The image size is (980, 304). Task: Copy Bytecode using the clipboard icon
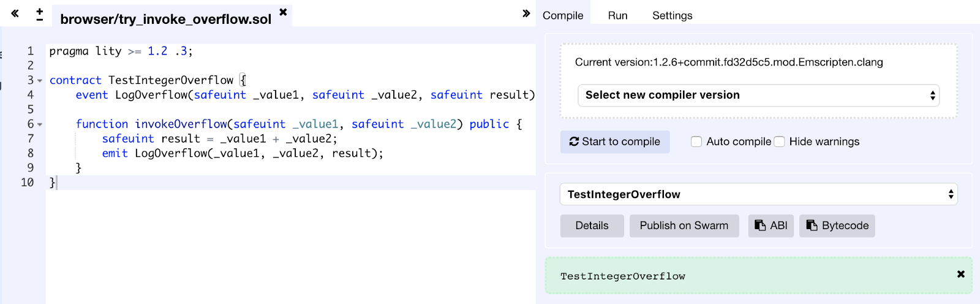tap(812, 226)
